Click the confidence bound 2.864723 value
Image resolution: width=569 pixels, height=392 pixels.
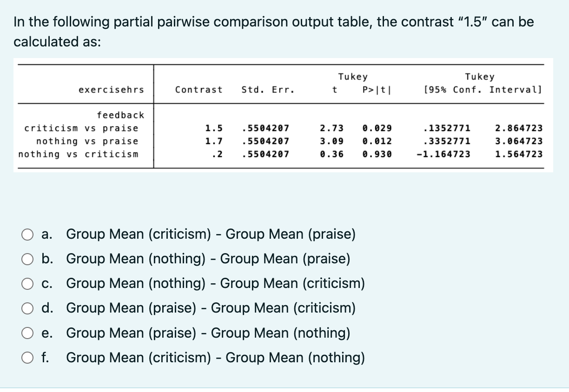click(519, 128)
